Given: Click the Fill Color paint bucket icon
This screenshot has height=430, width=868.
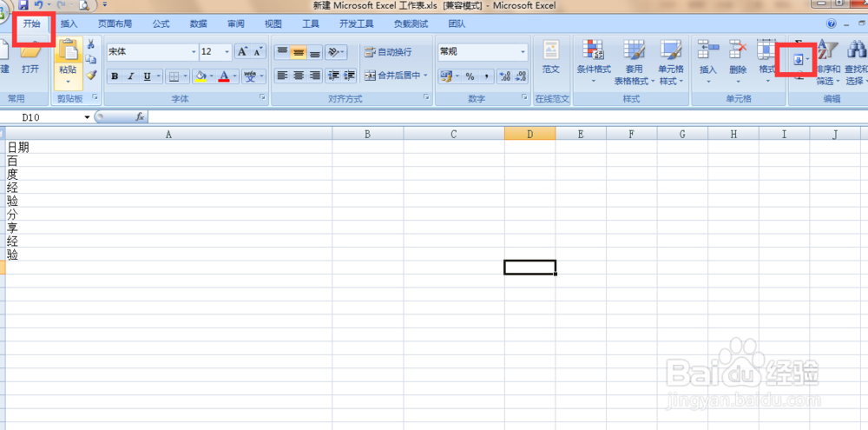Looking at the screenshot, I should coord(201,76).
